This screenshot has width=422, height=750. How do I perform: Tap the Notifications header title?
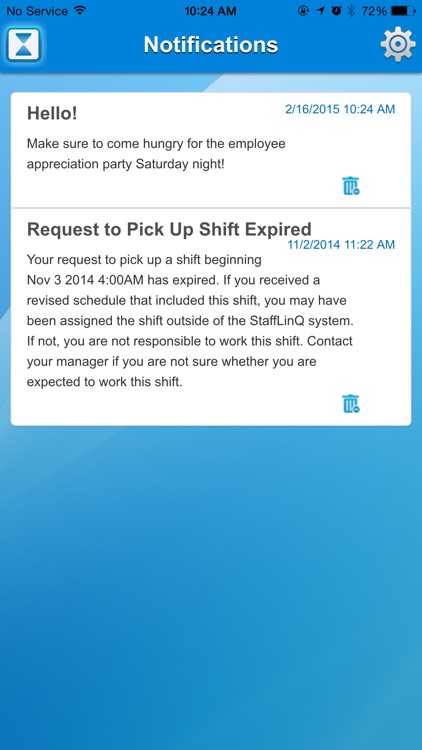coord(211,45)
